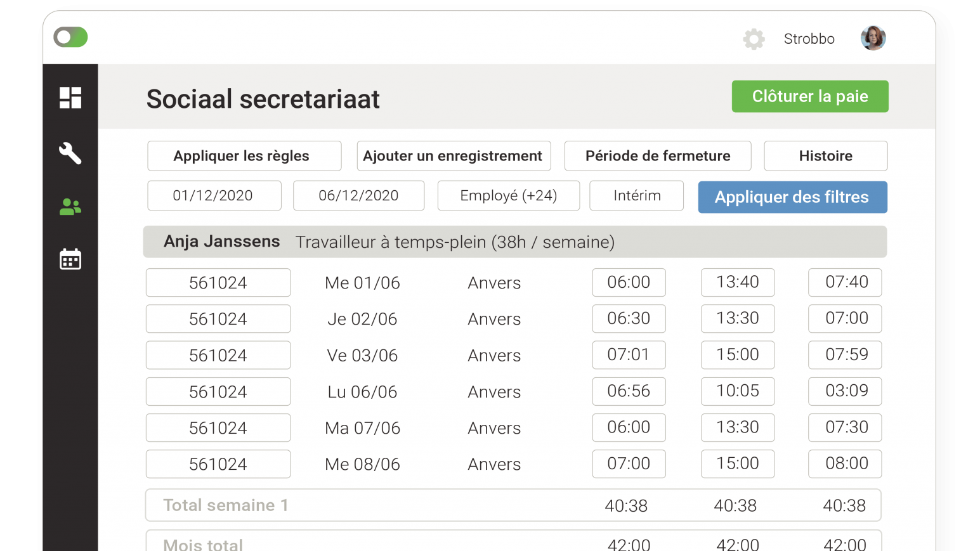Open the calendar icon in sidebar
Viewport: 980px width, 551px height.
pyautogui.click(x=70, y=259)
